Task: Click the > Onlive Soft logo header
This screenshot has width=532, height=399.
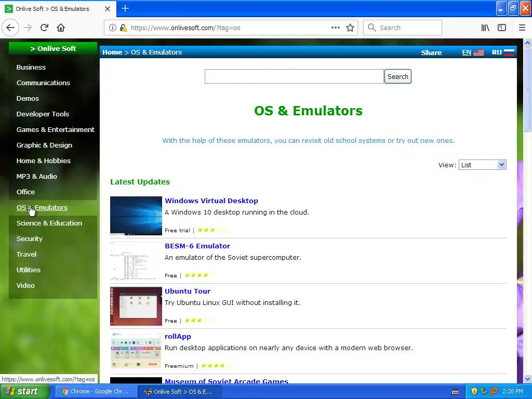Action: click(x=53, y=48)
